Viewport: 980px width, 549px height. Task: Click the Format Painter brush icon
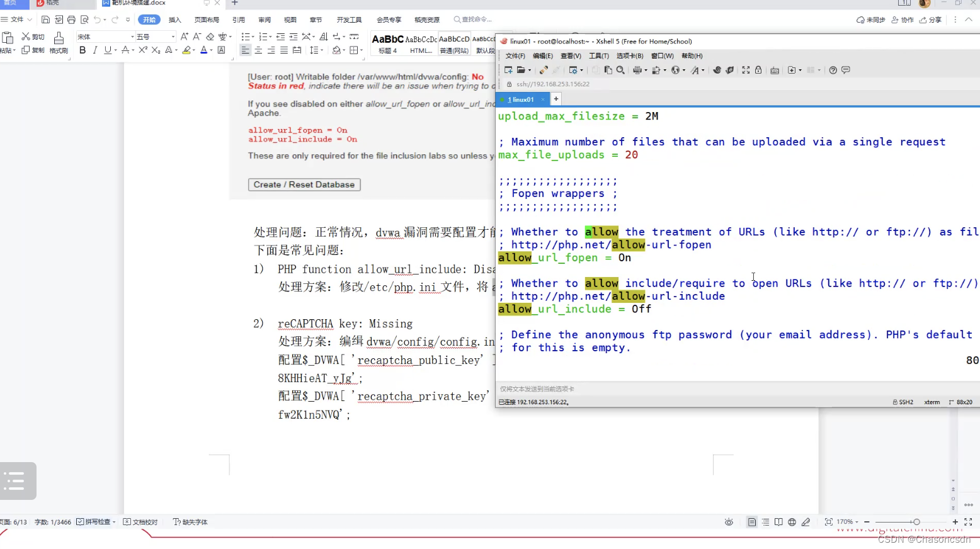click(x=59, y=38)
